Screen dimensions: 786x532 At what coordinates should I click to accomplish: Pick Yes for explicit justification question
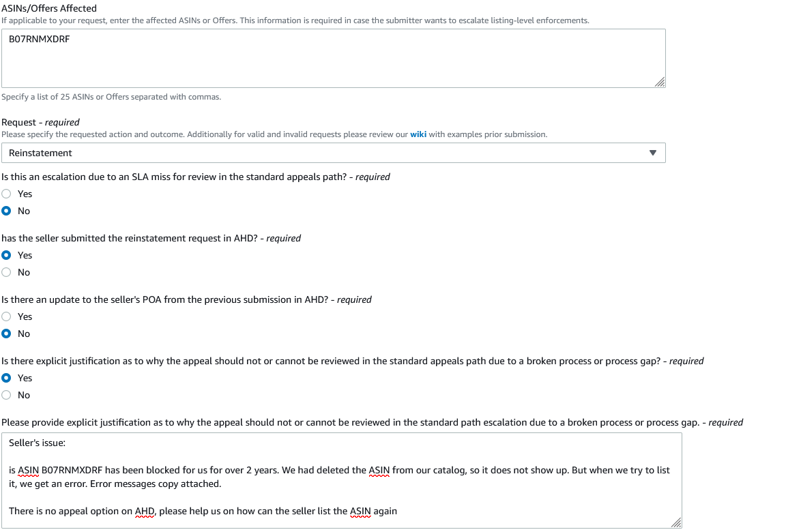[7, 379]
